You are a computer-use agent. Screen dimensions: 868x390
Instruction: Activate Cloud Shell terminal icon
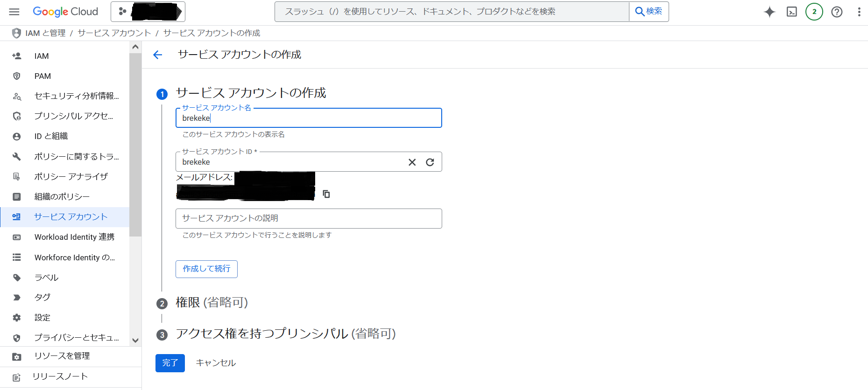791,12
